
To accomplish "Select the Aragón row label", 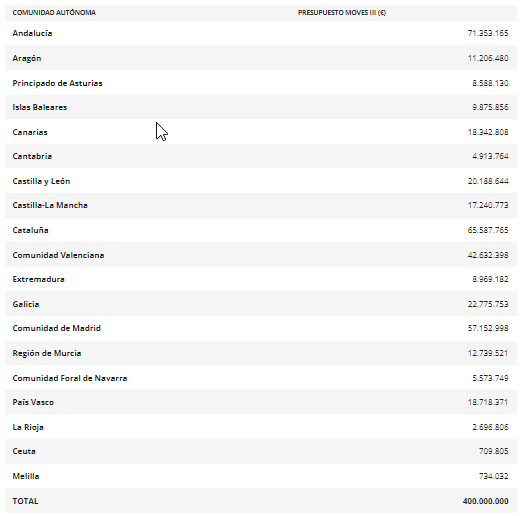I will coord(27,58).
